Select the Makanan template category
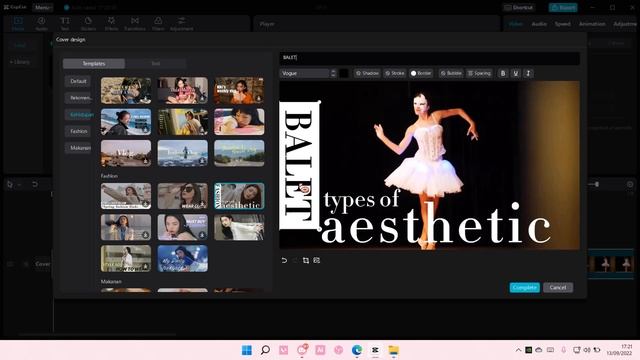The width and height of the screenshot is (640, 360). (78, 148)
